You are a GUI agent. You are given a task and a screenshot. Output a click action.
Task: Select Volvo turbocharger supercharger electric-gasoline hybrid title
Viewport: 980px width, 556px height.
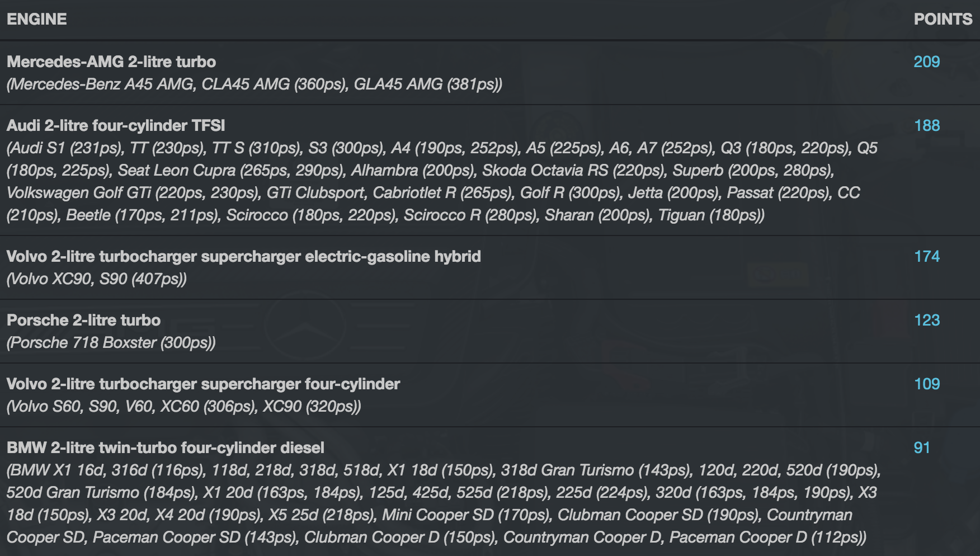point(243,256)
